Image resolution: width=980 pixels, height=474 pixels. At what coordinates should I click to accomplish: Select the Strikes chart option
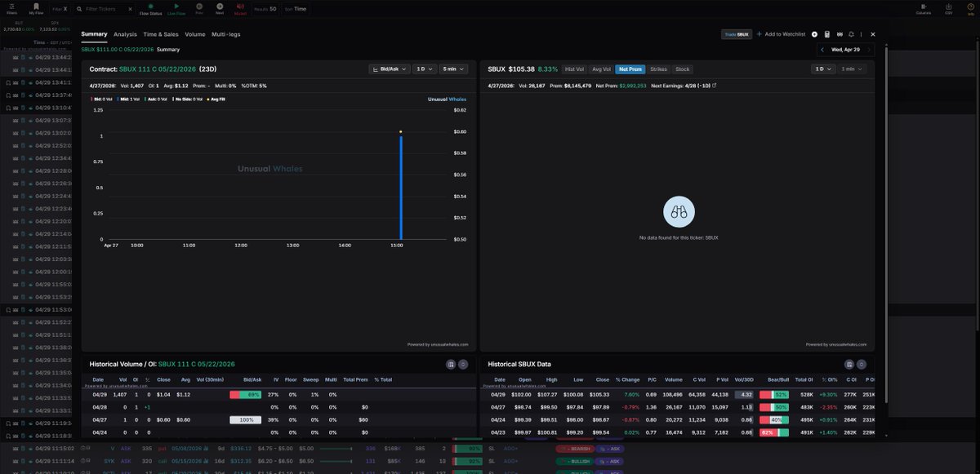coord(658,69)
